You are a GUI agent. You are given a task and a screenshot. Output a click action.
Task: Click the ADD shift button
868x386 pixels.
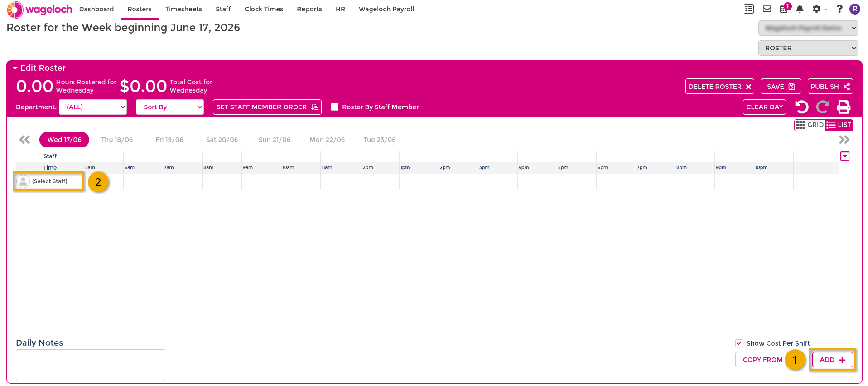click(x=833, y=360)
